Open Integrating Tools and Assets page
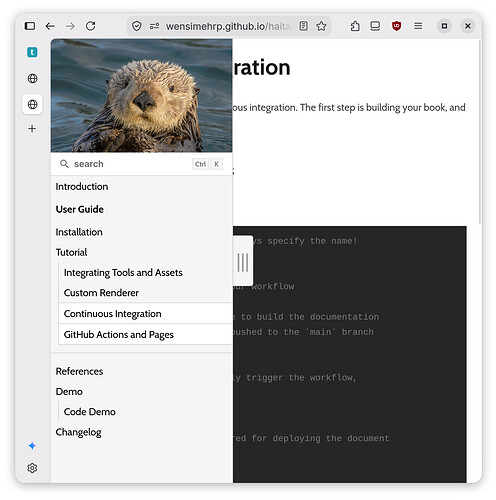The height and width of the screenshot is (500, 496). (123, 273)
